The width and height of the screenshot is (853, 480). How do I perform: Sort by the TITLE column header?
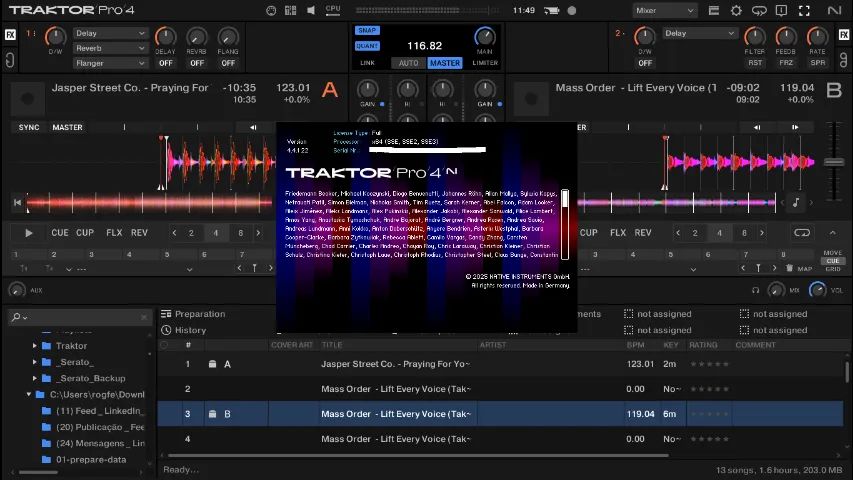332,345
